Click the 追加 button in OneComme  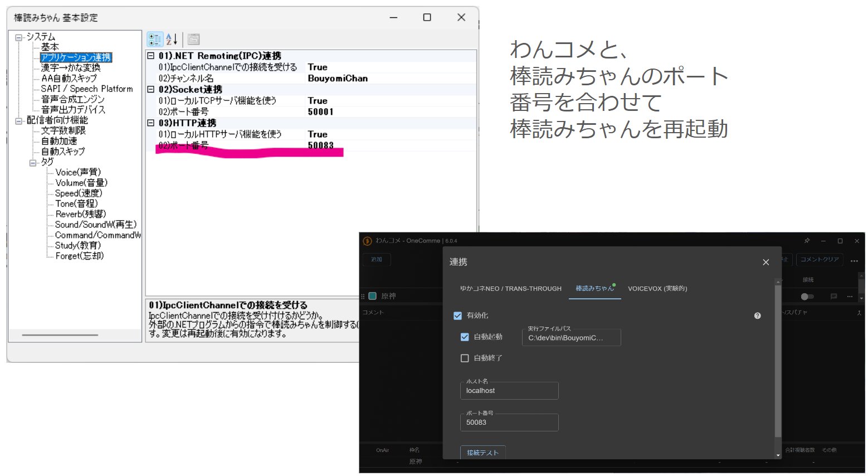pyautogui.click(x=377, y=259)
